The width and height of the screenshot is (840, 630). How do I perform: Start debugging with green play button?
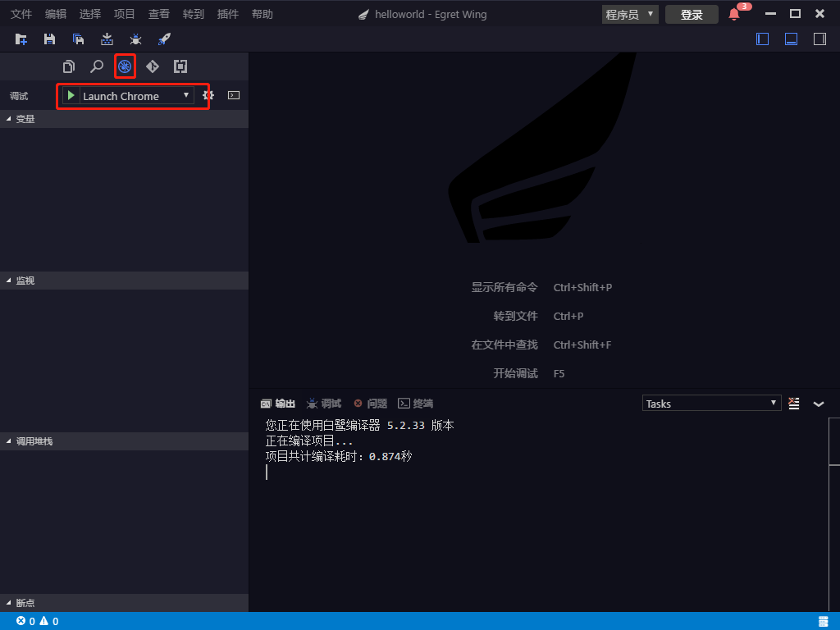click(71, 95)
